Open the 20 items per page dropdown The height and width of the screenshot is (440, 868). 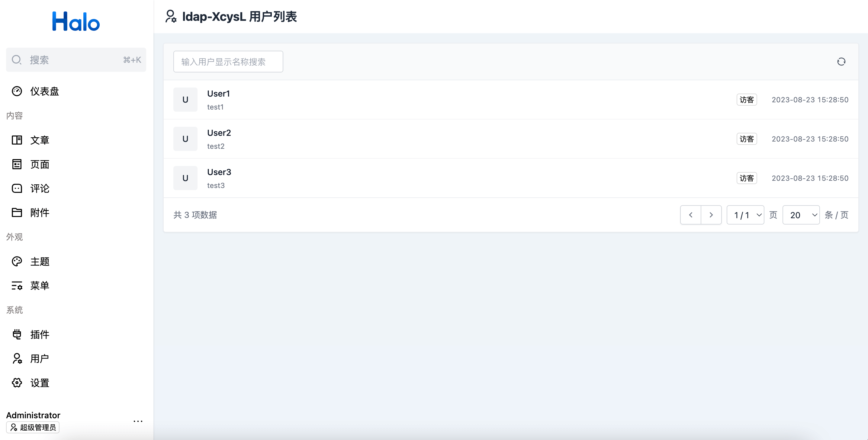pos(801,215)
